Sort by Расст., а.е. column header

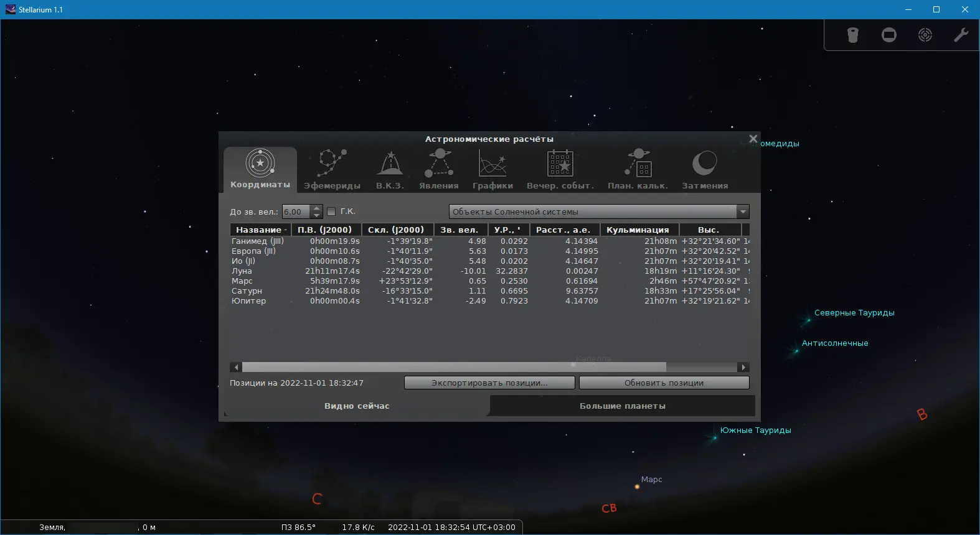pyautogui.click(x=565, y=230)
